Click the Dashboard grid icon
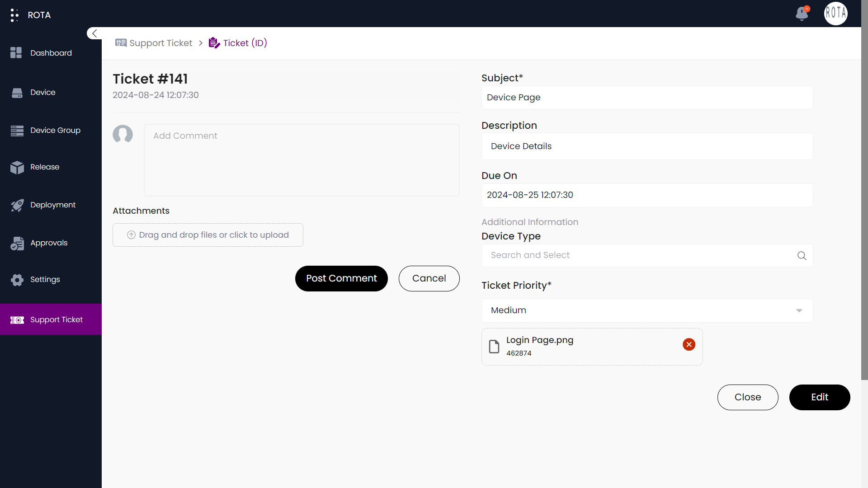This screenshot has width=868, height=488. pos(16,53)
